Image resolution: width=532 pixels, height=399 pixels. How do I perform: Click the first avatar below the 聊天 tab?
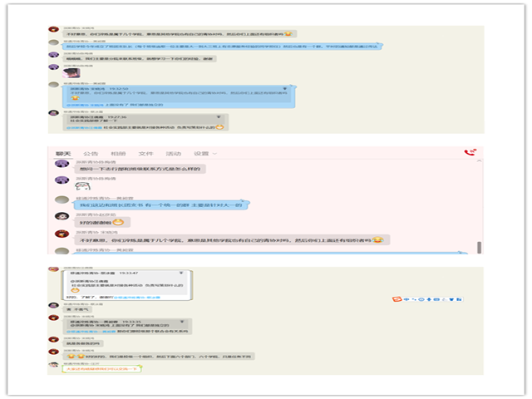tap(61, 162)
